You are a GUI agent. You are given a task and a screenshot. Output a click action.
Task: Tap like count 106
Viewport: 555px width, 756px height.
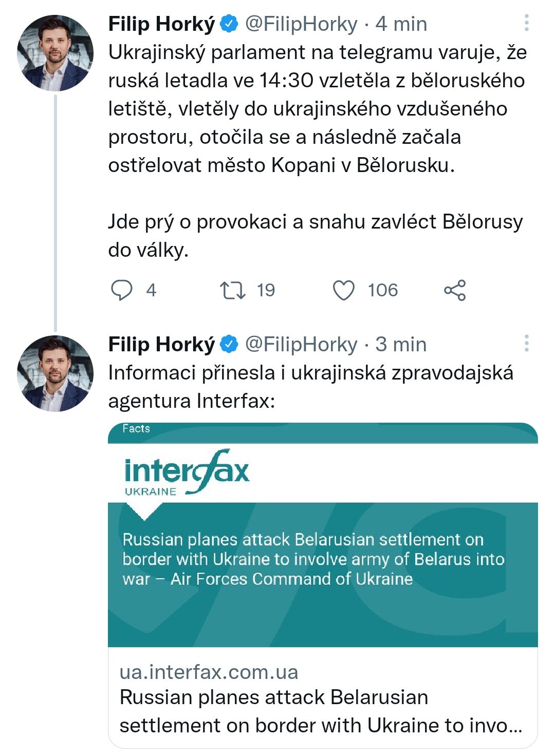coord(383,290)
